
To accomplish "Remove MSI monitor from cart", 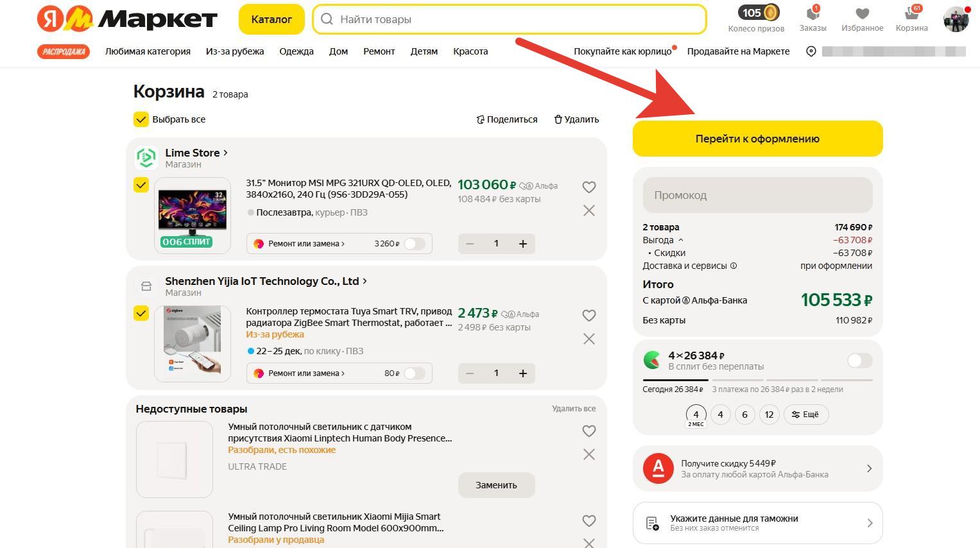I will point(589,210).
